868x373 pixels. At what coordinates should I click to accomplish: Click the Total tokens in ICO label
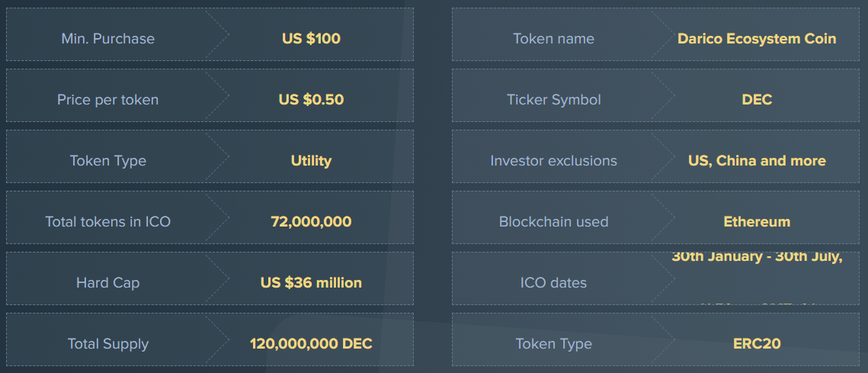pos(108,222)
